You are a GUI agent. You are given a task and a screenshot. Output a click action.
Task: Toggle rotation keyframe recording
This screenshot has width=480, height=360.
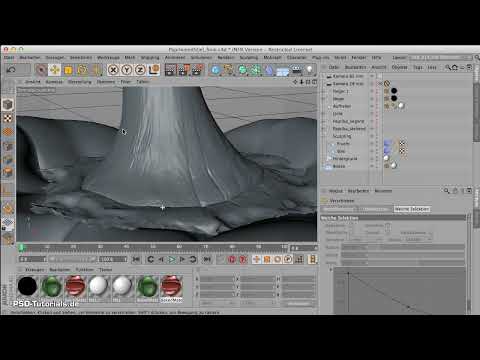click(x=278, y=259)
